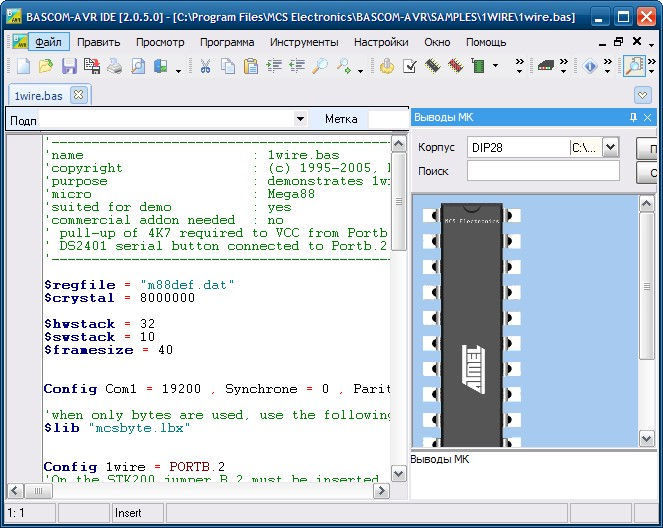Image resolution: width=663 pixels, height=528 pixels.
Task: Run the syntax check toolbar icon
Action: tap(409, 66)
